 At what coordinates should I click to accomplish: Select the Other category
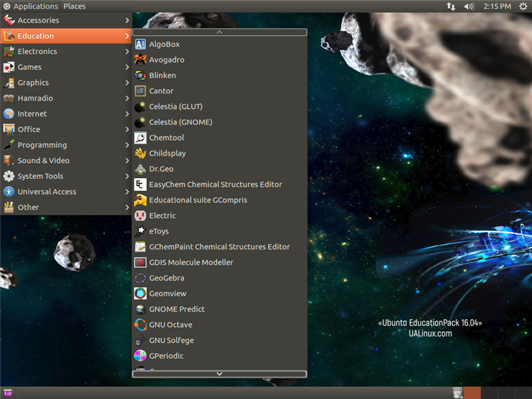(x=66, y=207)
